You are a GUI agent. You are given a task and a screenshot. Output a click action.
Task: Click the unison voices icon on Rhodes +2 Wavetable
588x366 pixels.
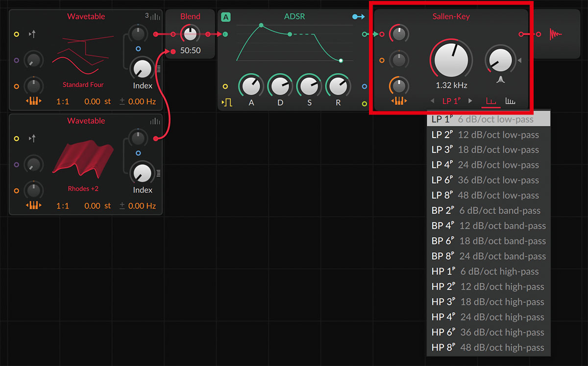tap(155, 121)
